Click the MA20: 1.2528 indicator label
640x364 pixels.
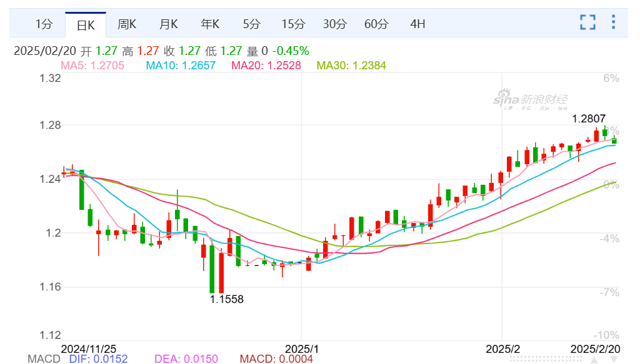click(x=266, y=65)
